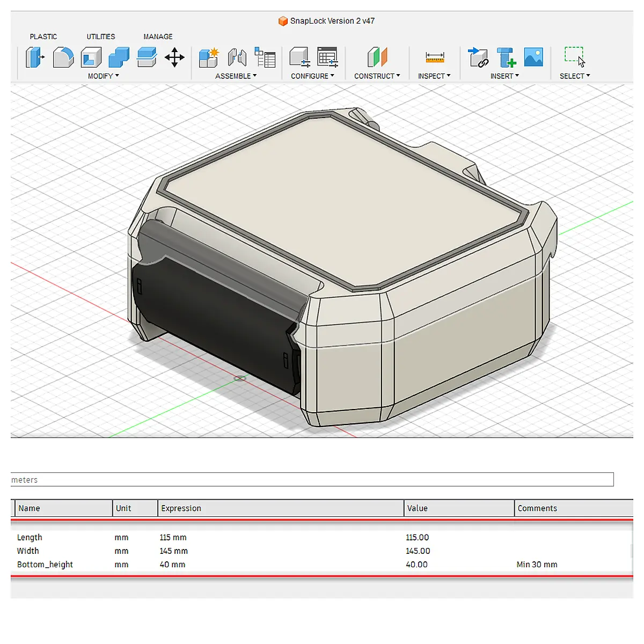This screenshot has height=644, width=644.
Task: Switch to the UTILITIES tab
Action: [x=101, y=36]
